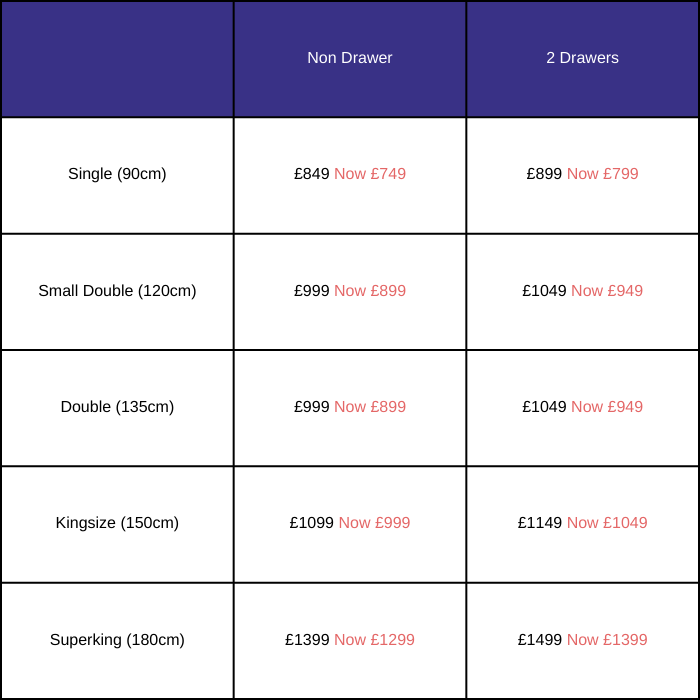Click the empty top-left header cell
The height and width of the screenshot is (700, 700).
click(117, 58)
